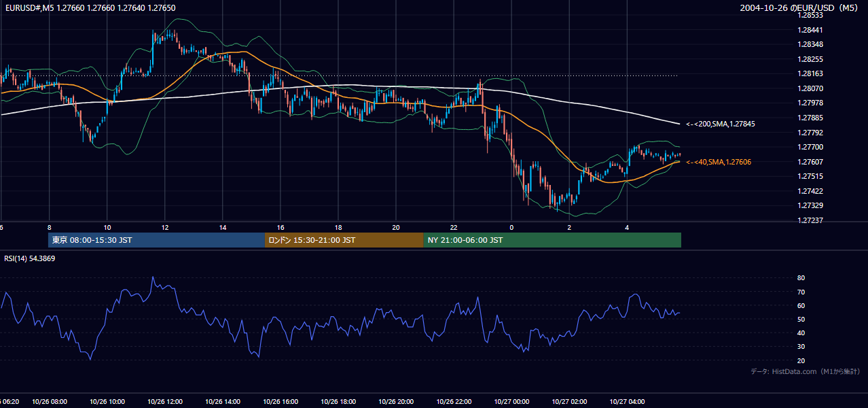Click RSI scale level 70
868x408 pixels.
pyautogui.click(x=801, y=292)
